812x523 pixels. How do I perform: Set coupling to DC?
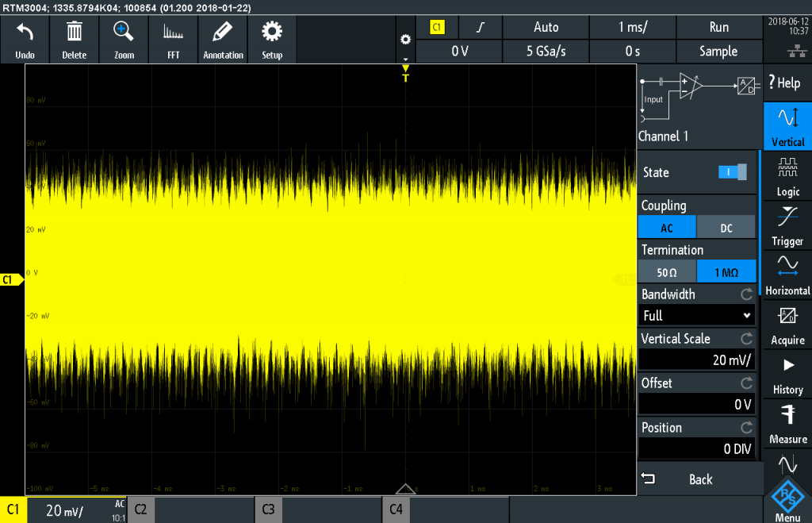pos(726,228)
